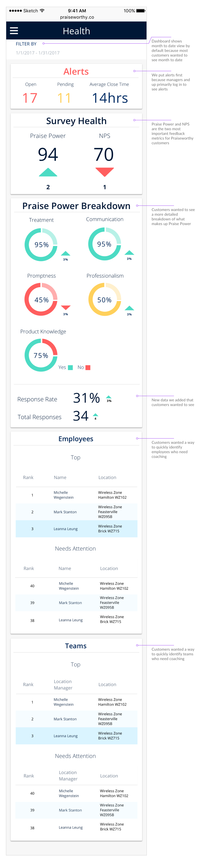Click the date range 1/1/2017 - 1/31/2017
The width and height of the screenshot is (211, 868).
[x=38, y=53]
